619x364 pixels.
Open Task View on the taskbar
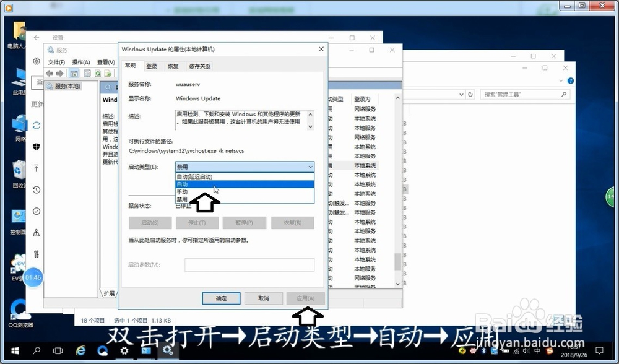point(58,350)
